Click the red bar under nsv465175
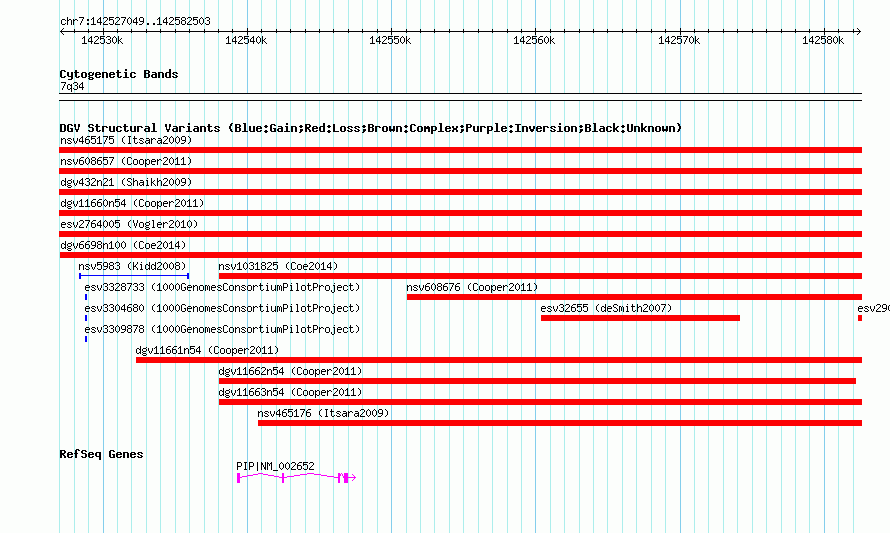 click(460, 150)
